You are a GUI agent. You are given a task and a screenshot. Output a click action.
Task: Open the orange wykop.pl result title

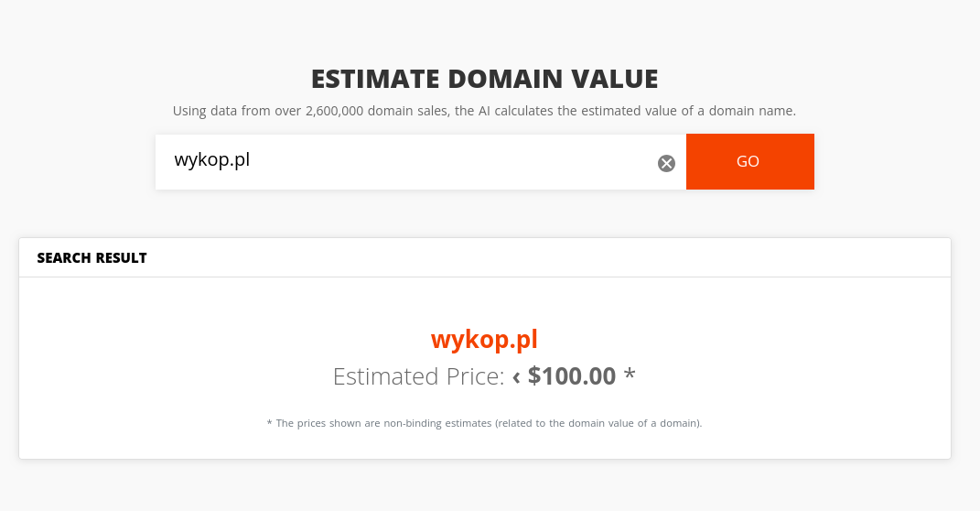pos(484,340)
